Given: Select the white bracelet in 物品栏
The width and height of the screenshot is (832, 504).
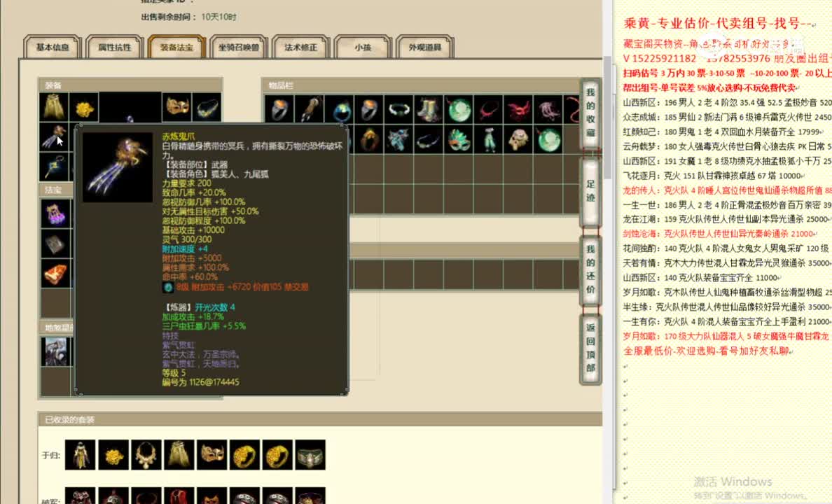Looking at the screenshot, I should coord(399,109).
